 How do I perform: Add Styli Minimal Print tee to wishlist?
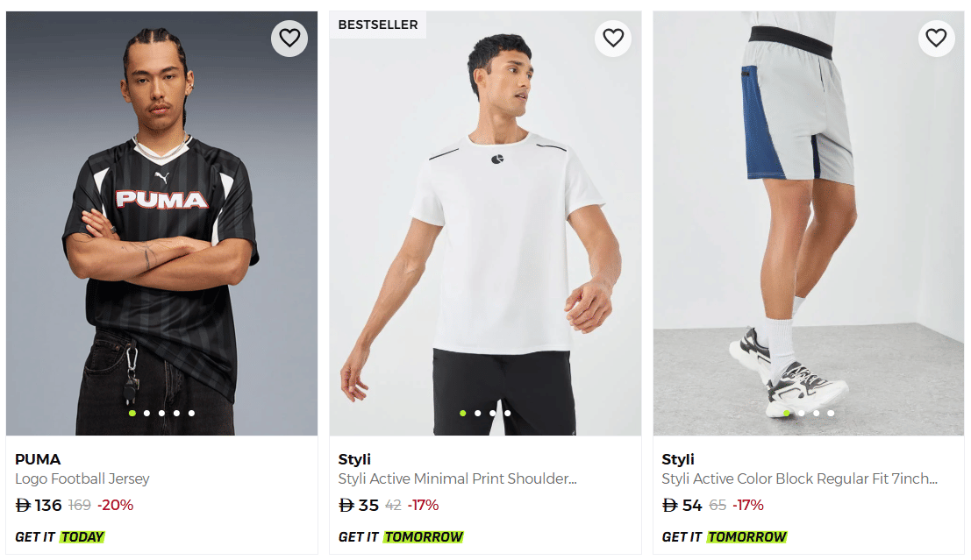[x=613, y=38]
